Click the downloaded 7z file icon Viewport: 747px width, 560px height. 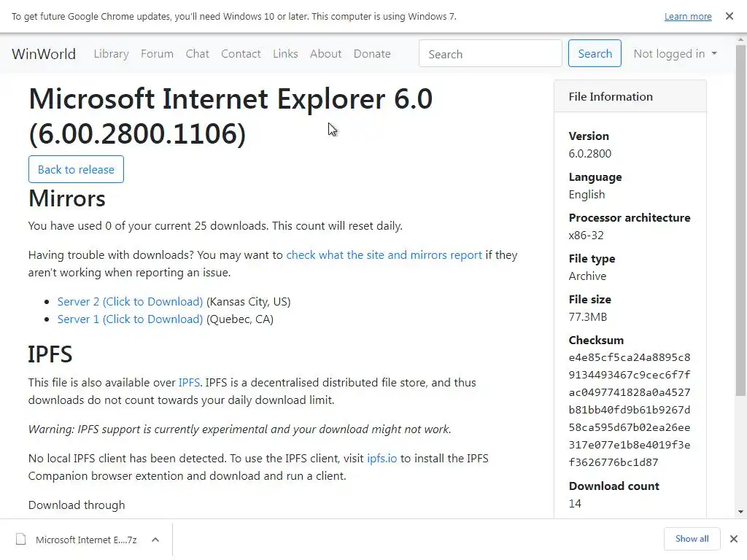[21, 539]
